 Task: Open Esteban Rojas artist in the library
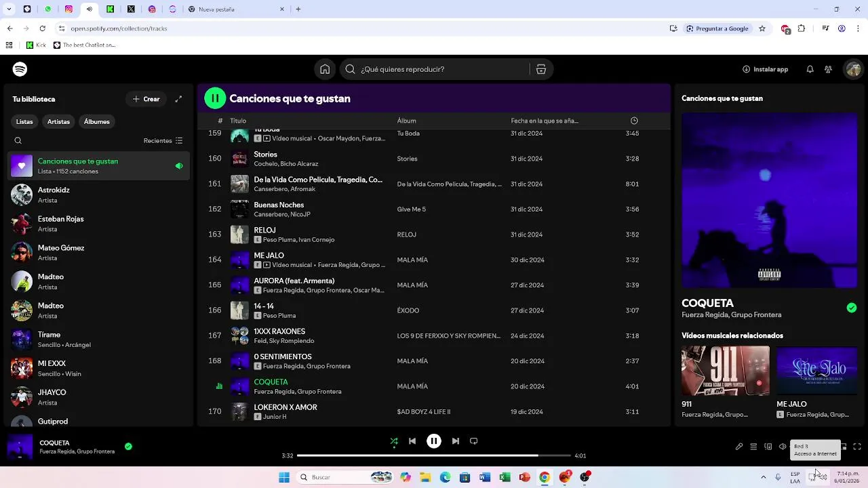tap(99, 224)
